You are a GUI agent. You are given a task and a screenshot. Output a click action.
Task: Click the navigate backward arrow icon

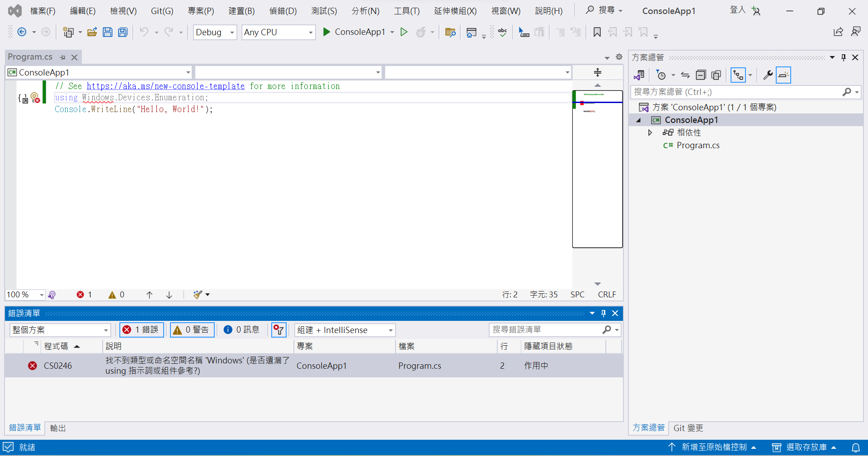(x=22, y=32)
